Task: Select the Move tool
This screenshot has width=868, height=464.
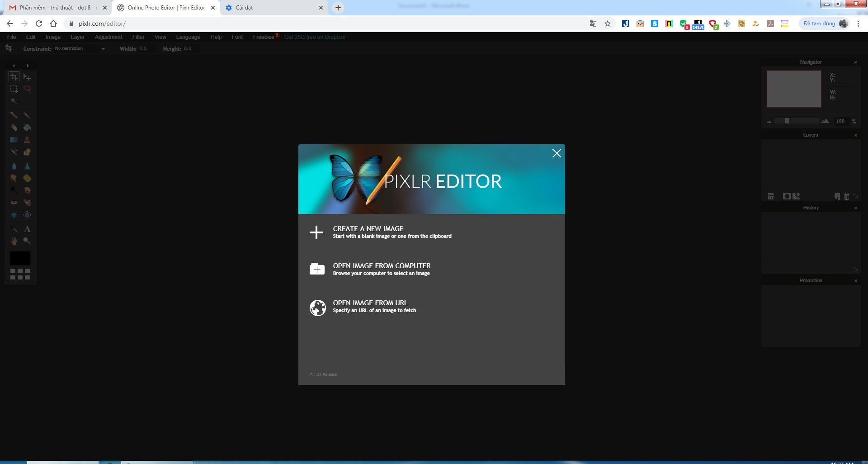Action: tap(27, 77)
